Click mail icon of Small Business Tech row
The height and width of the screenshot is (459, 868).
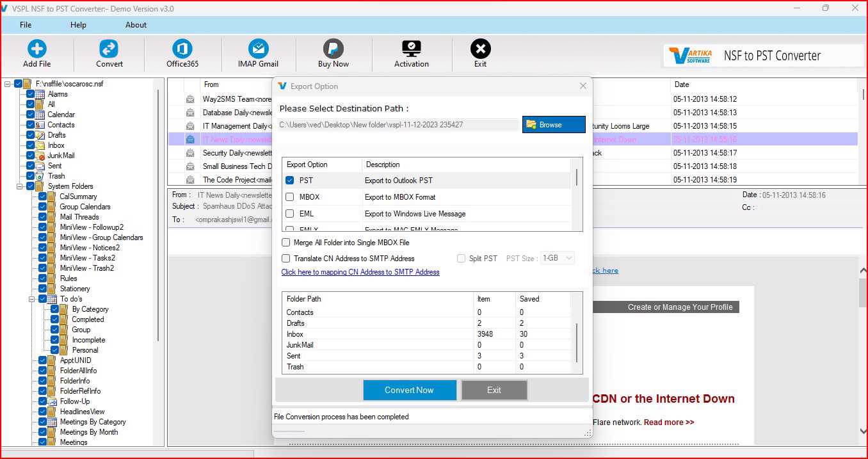coord(190,166)
